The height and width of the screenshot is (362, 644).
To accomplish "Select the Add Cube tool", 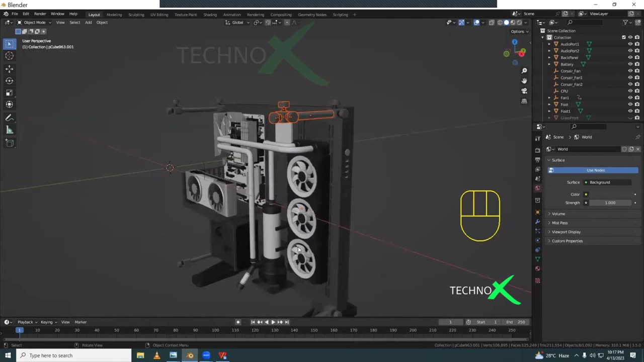I will click(9, 143).
